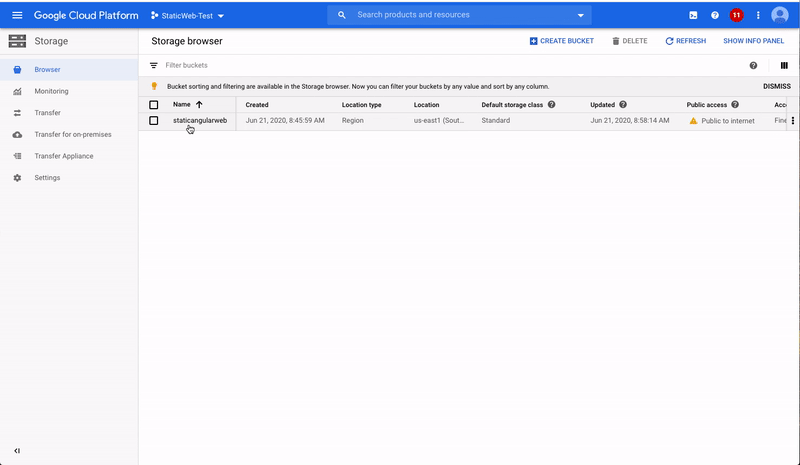Click the Region location type cell
The image size is (800, 465).
click(x=353, y=120)
